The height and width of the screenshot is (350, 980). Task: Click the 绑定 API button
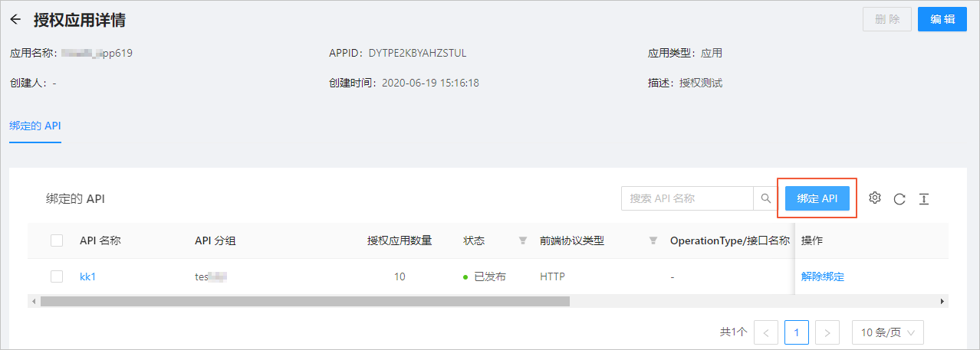click(x=817, y=198)
